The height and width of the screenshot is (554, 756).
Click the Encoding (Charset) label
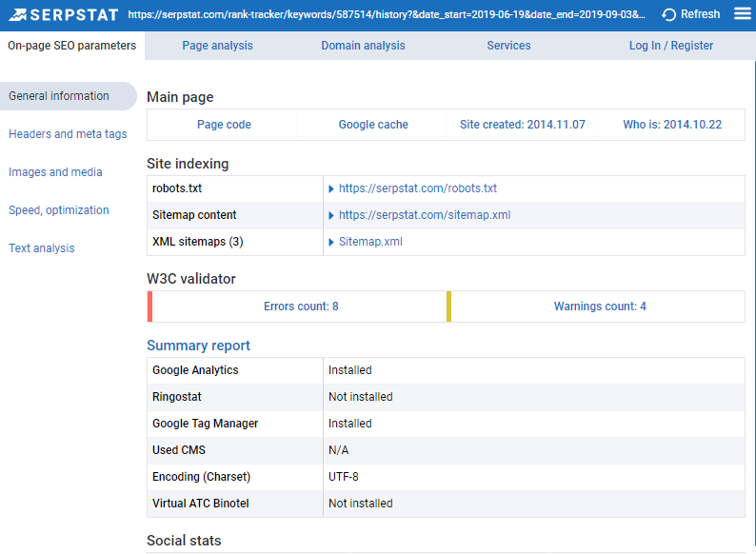[202, 477]
